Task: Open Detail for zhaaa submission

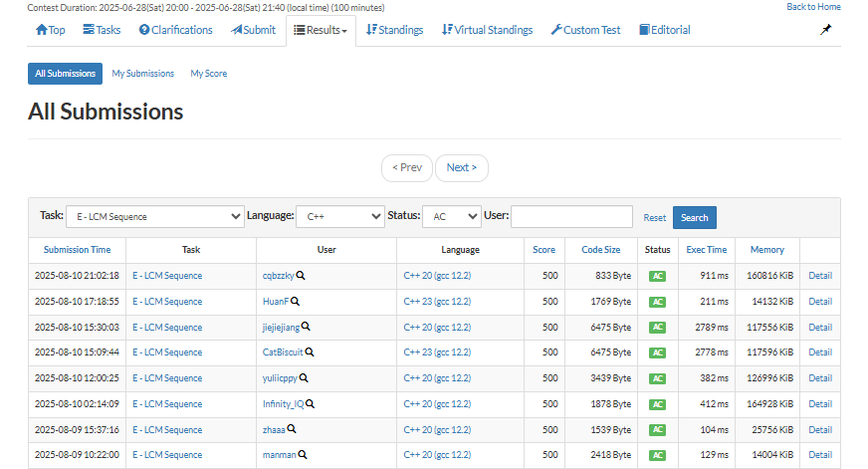Action: 820,430
